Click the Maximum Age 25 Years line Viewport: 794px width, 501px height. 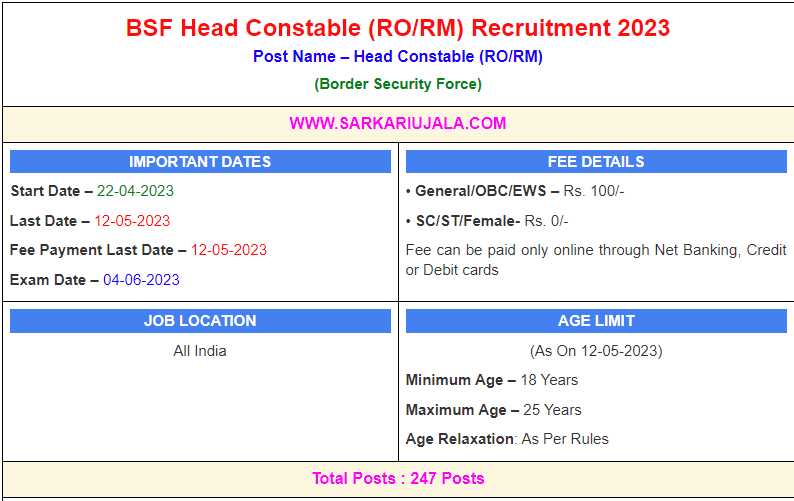493,410
